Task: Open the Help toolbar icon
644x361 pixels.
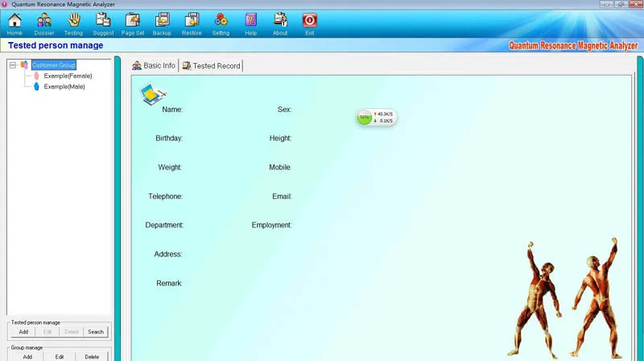Action: pyautogui.click(x=250, y=23)
